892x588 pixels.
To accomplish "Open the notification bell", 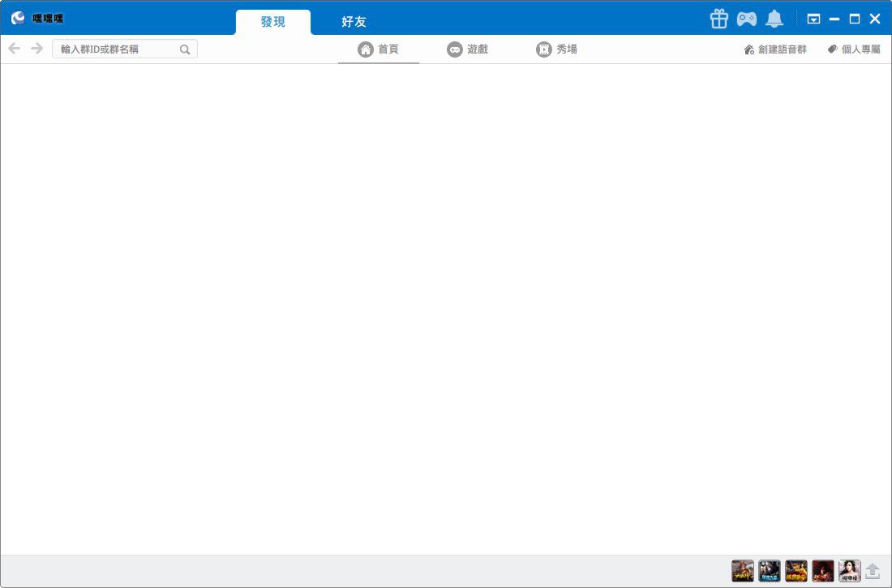I will click(774, 19).
